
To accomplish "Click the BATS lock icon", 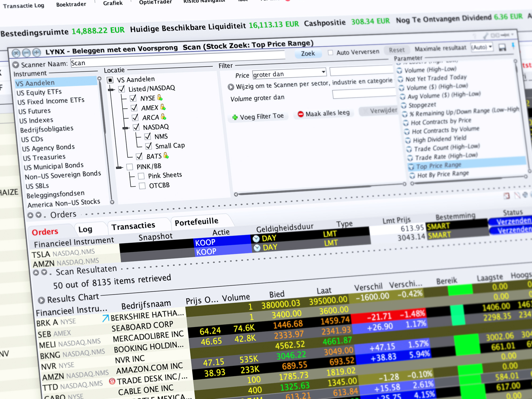I will [x=166, y=155].
